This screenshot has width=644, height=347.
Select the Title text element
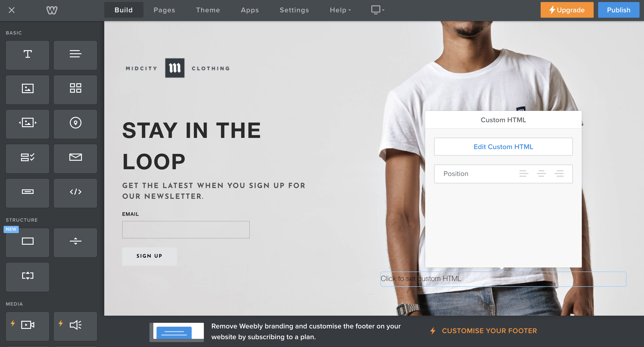[28, 55]
